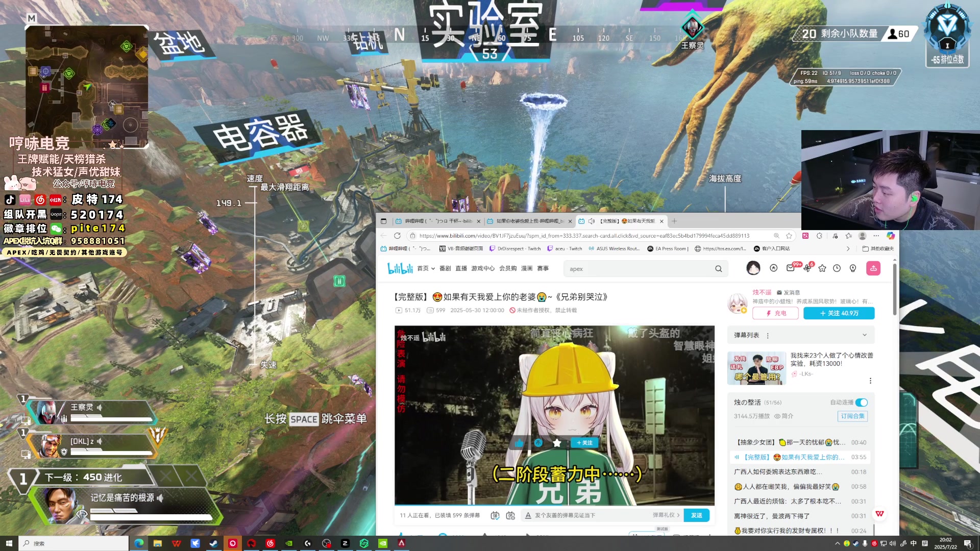The image size is (980, 551).
Task: Open EA Press Room bookmark
Action: (x=668, y=249)
